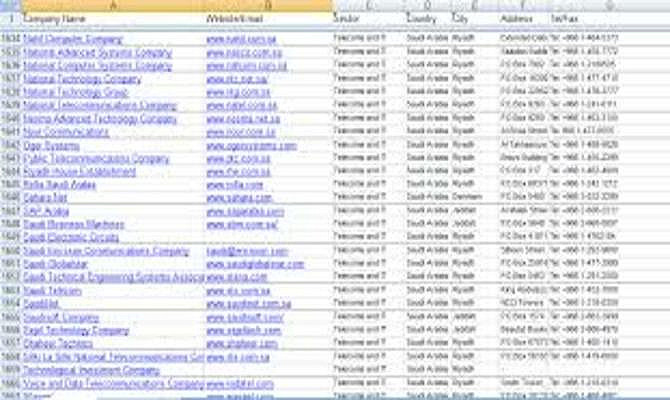670x400 pixels.
Task: Select the City header cell
Action: point(474,19)
